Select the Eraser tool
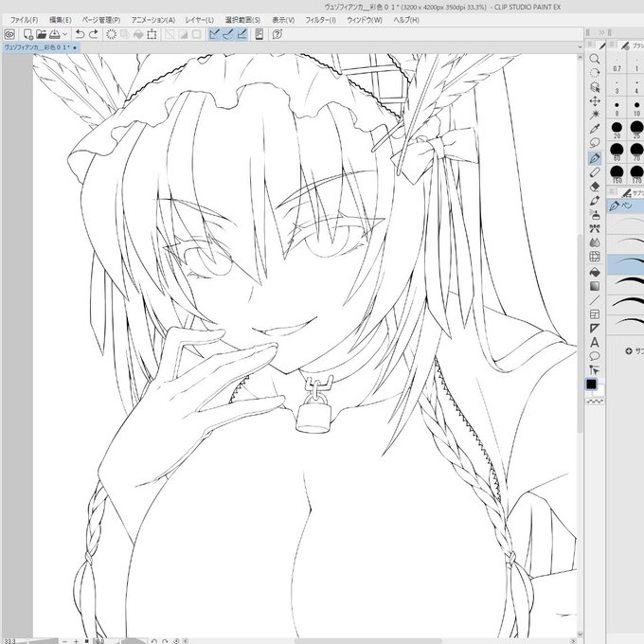The image size is (644, 644). click(595, 187)
